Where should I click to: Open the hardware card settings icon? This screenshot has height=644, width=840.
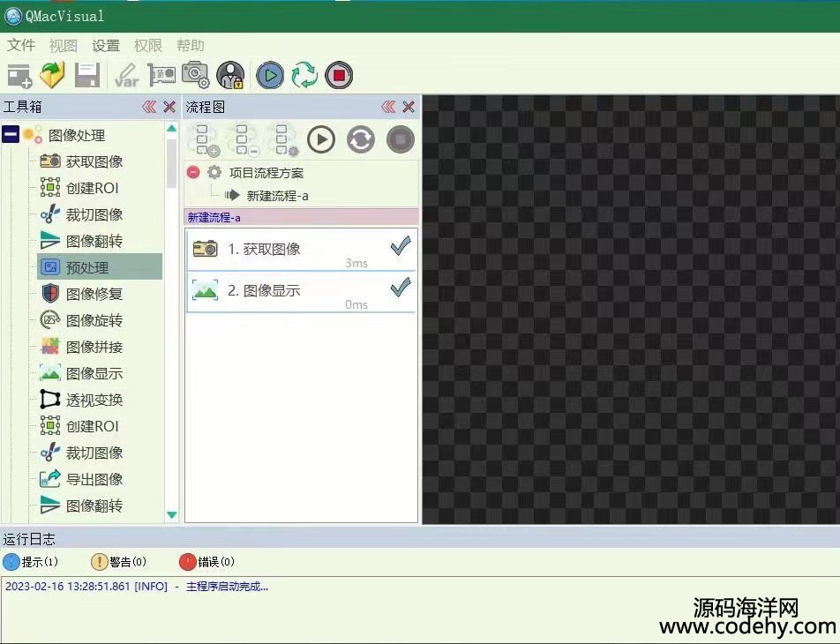click(161, 75)
